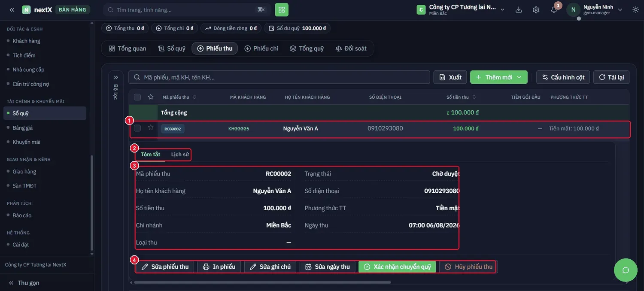Click the Cấu hình cột button
This screenshot has width=644, height=291.
[563, 77]
